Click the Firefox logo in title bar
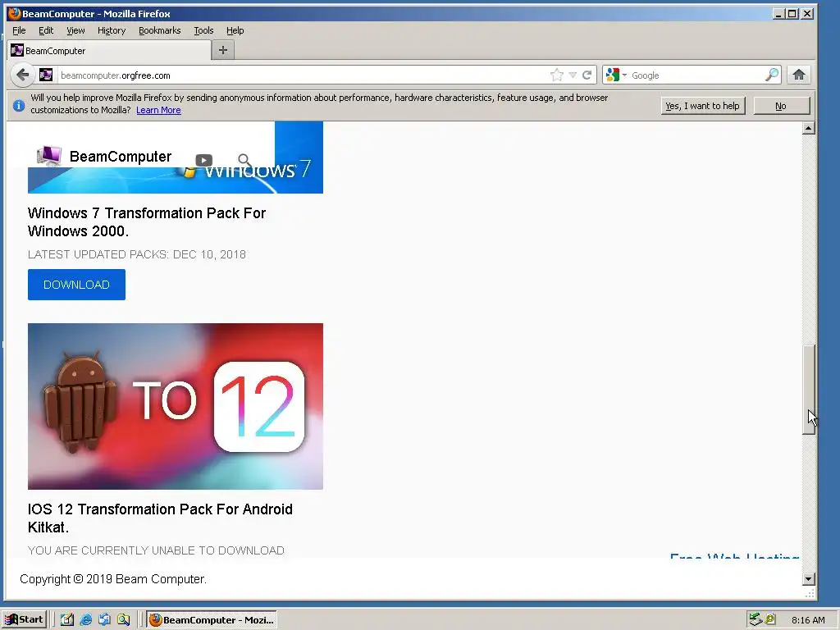Viewport: 840px width, 630px height. [15, 13]
